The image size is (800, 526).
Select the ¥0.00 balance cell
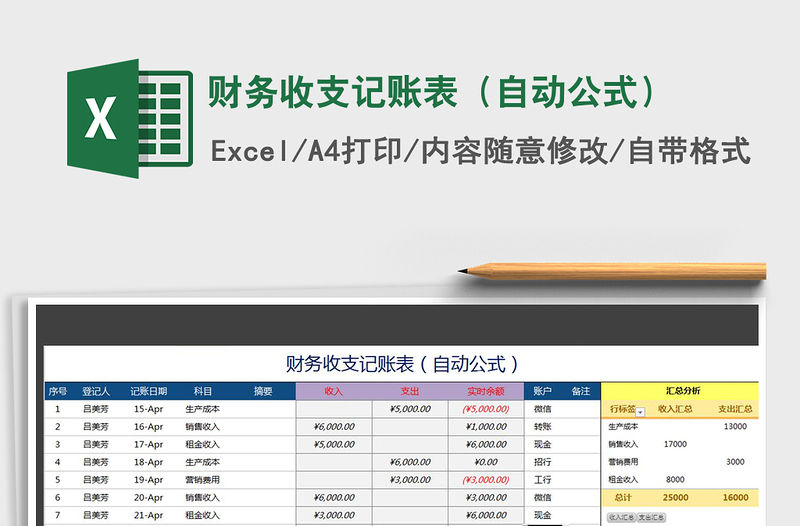pos(486,462)
